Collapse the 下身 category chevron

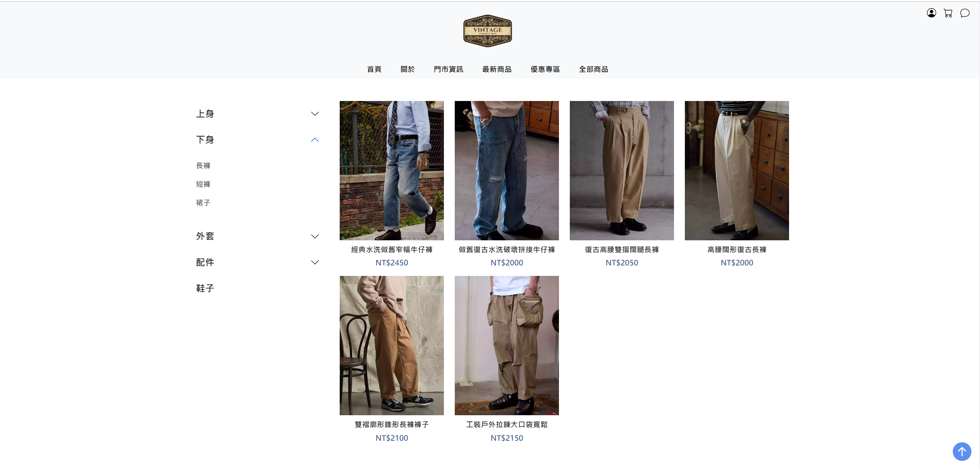click(x=315, y=140)
